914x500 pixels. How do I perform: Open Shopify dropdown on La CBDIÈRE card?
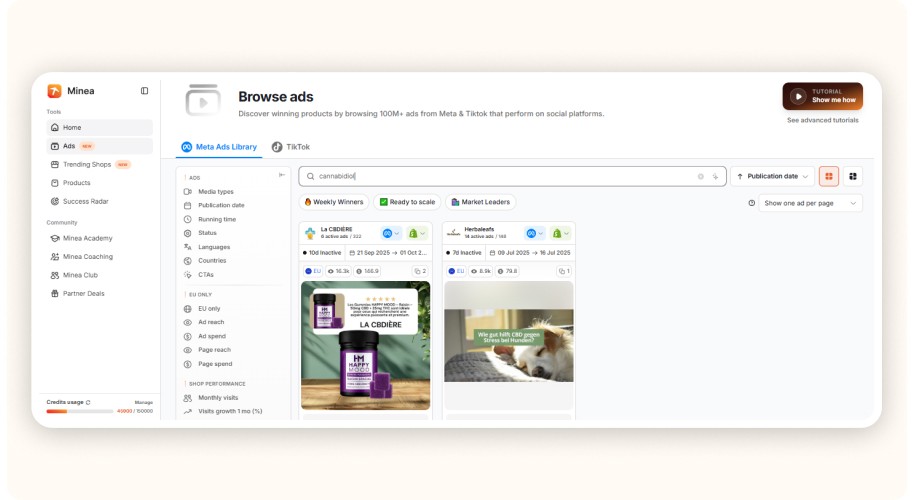coord(417,234)
